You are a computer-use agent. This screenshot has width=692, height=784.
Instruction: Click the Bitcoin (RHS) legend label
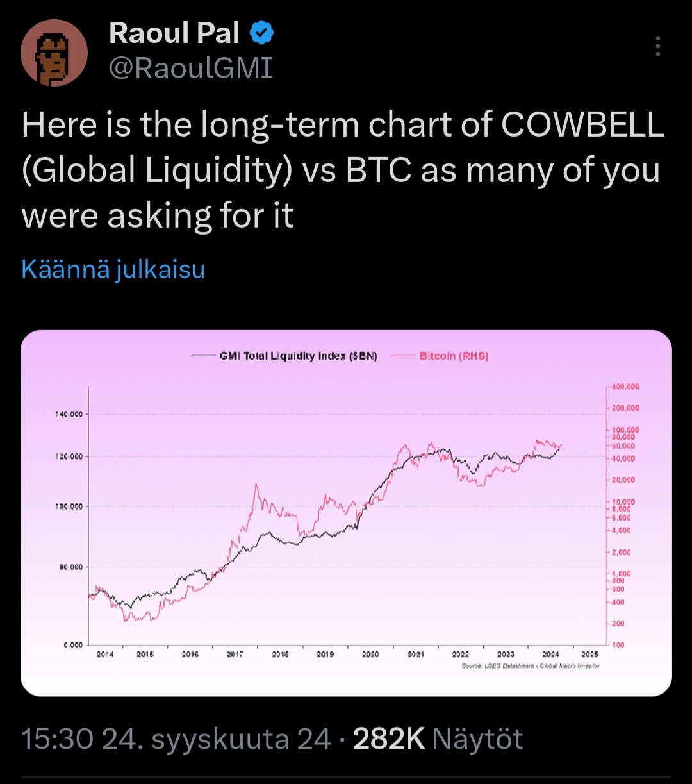click(454, 356)
